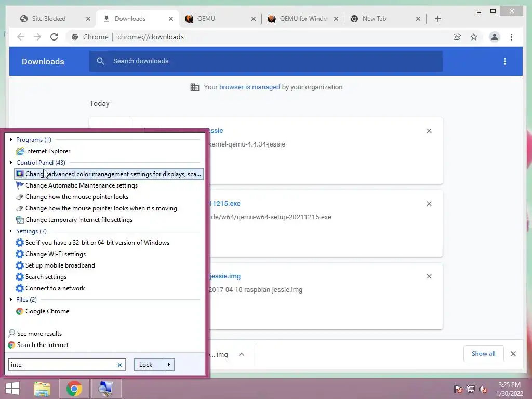Reload the downloads page
532x399 pixels.
54,37
